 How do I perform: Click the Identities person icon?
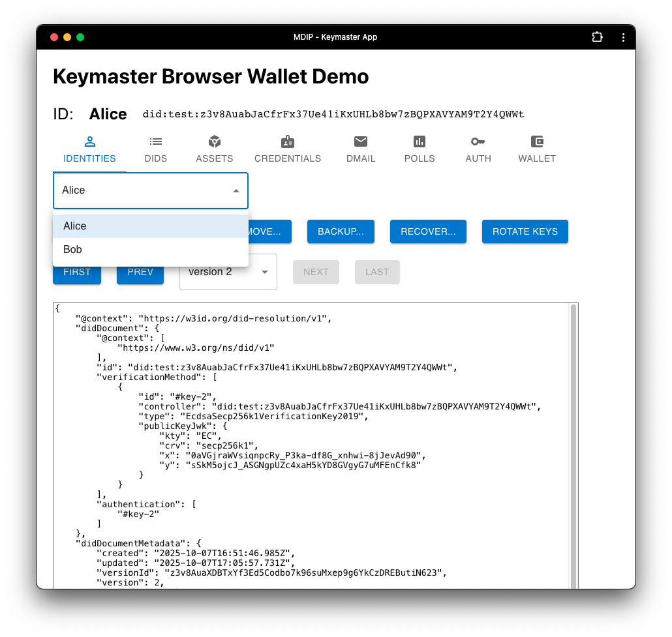(x=89, y=141)
